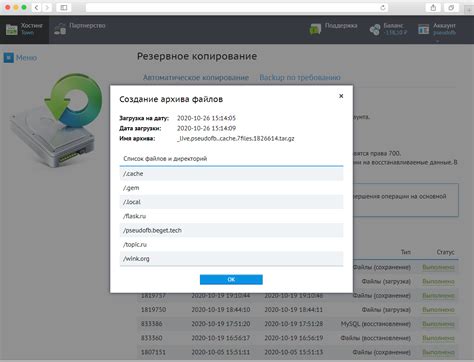Click task ID 833386 in table
Screen dimensions: 474x362
(x=151, y=324)
